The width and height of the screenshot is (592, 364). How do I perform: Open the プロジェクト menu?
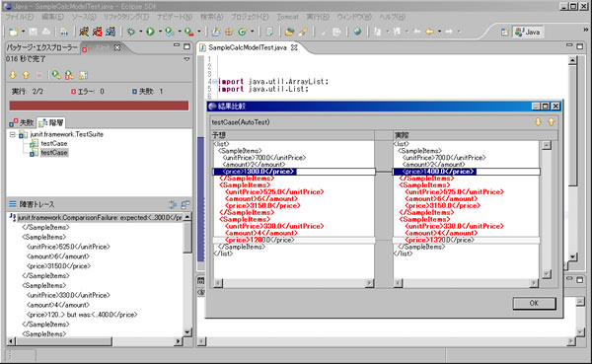(x=250, y=17)
